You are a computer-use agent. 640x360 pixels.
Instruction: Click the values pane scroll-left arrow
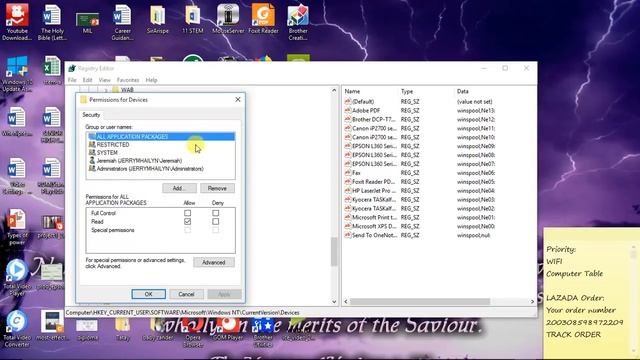point(346,302)
